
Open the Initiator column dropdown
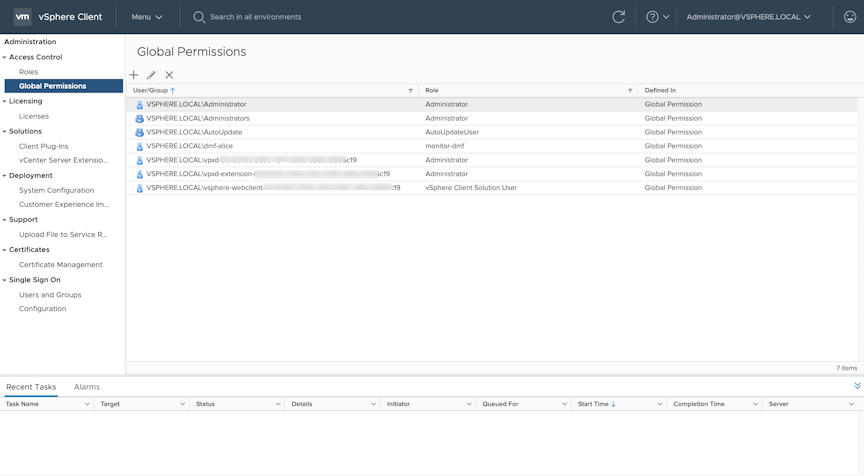pyautogui.click(x=468, y=404)
